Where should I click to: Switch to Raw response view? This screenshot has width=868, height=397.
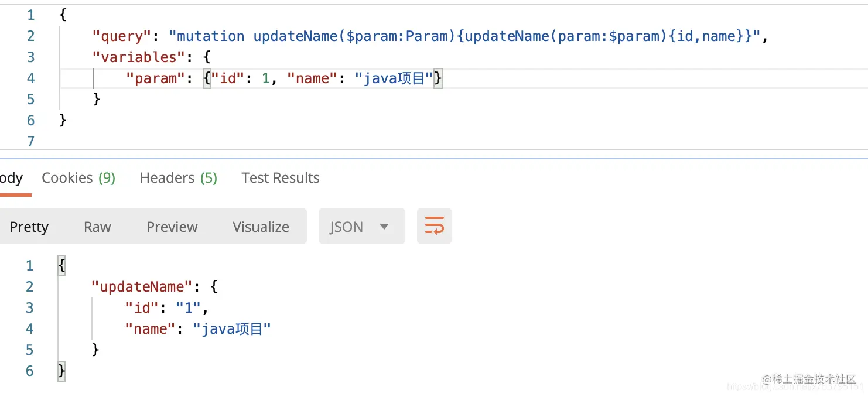97,227
